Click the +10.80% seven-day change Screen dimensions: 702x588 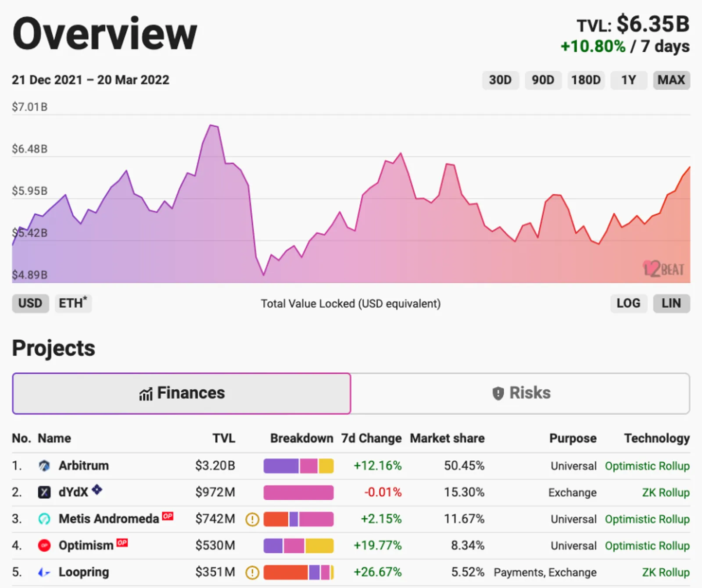pyautogui.click(x=593, y=46)
